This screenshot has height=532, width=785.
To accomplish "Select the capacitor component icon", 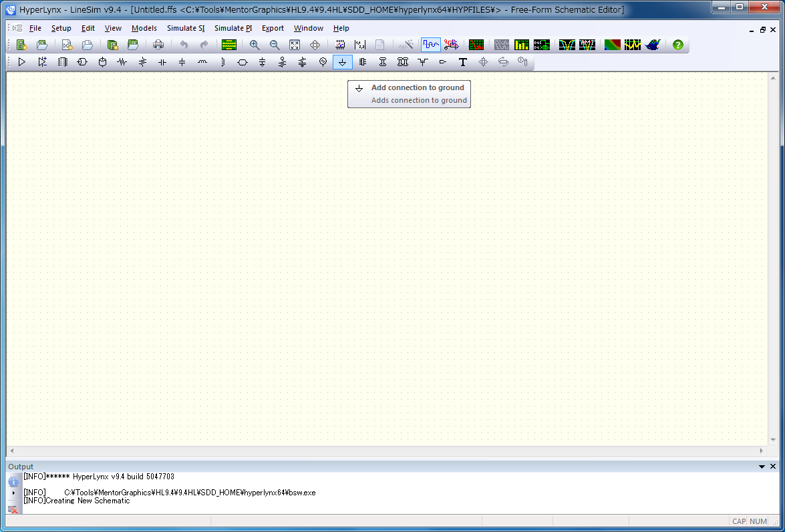I will coord(162,62).
